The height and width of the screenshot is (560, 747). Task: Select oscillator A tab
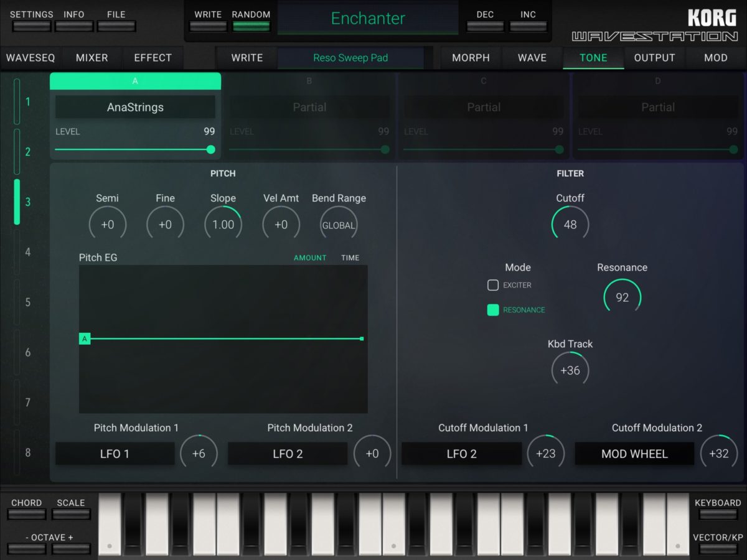click(x=135, y=81)
